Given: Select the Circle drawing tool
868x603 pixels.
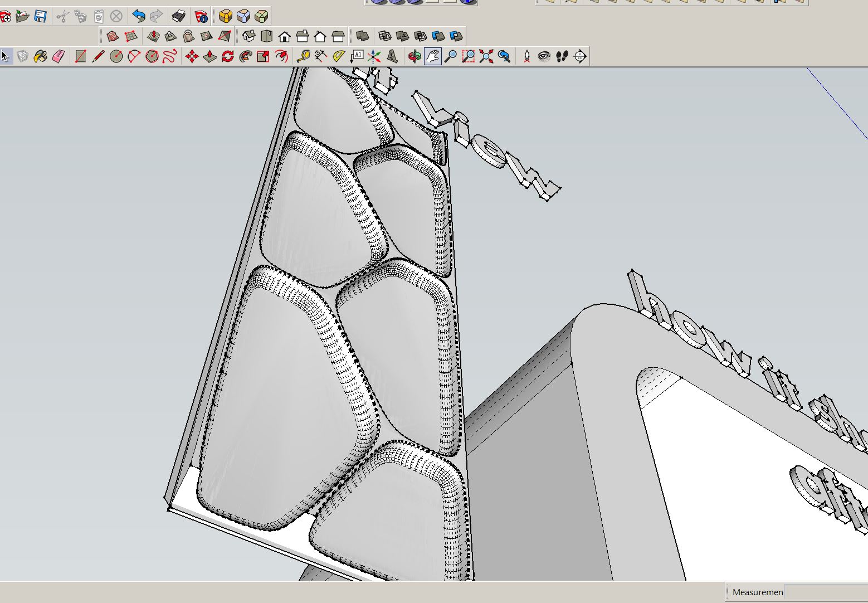Looking at the screenshot, I should 116,56.
